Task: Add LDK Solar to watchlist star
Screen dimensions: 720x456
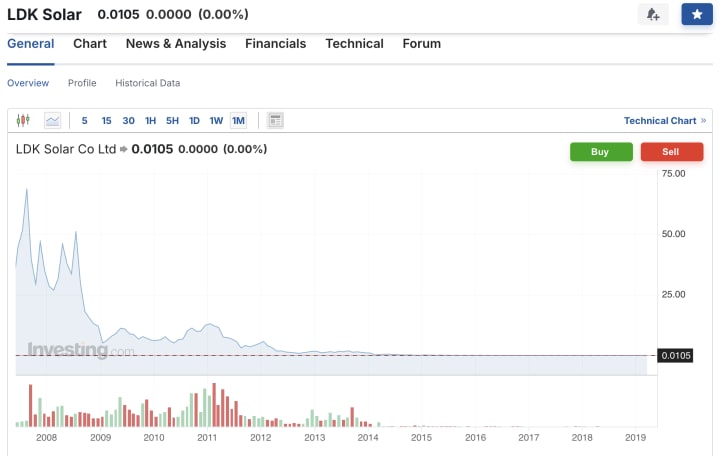Action: [x=697, y=14]
